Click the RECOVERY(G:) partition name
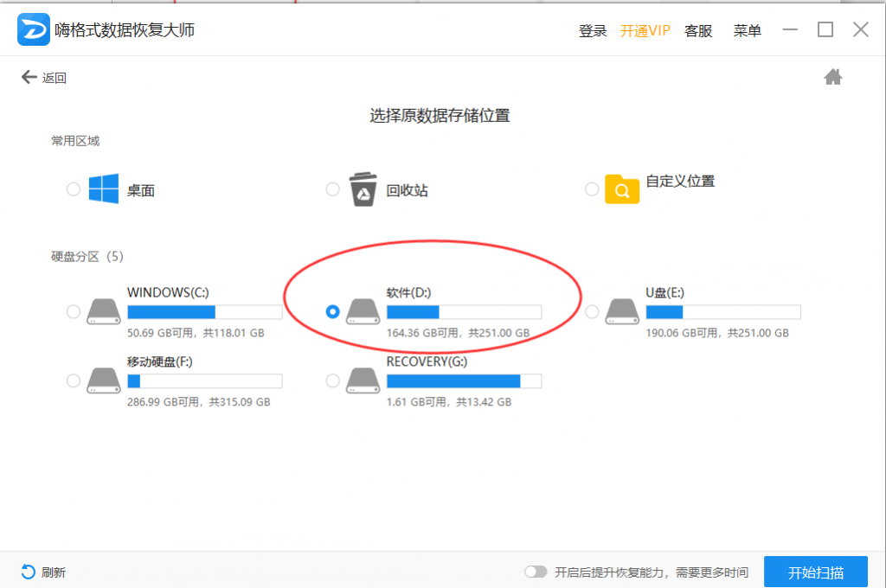 point(427,361)
